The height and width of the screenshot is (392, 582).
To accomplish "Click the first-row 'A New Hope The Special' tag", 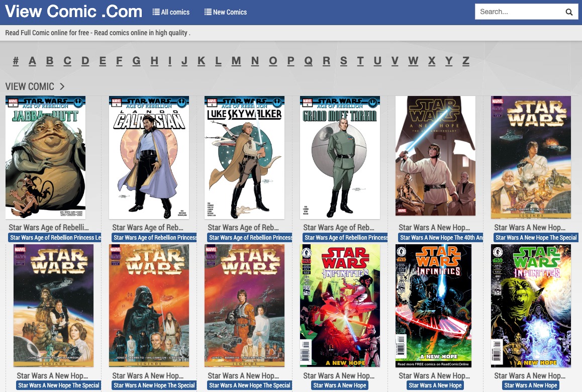I will pyautogui.click(x=536, y=238).
